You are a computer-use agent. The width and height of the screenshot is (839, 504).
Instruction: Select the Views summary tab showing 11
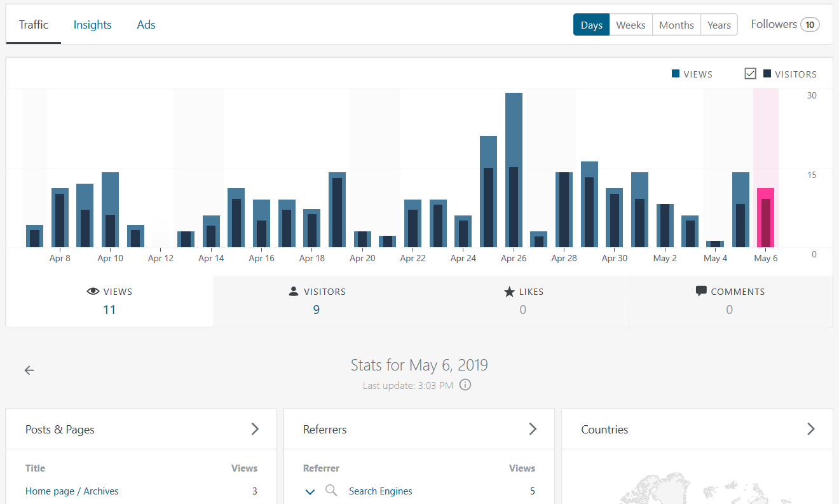[x=109, y=301]
